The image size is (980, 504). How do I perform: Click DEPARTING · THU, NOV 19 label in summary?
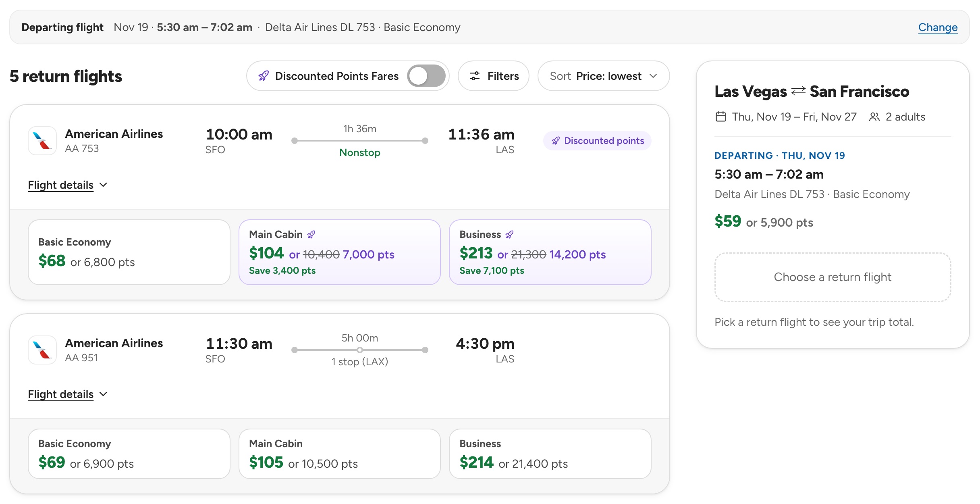click(x=780, y=156)
